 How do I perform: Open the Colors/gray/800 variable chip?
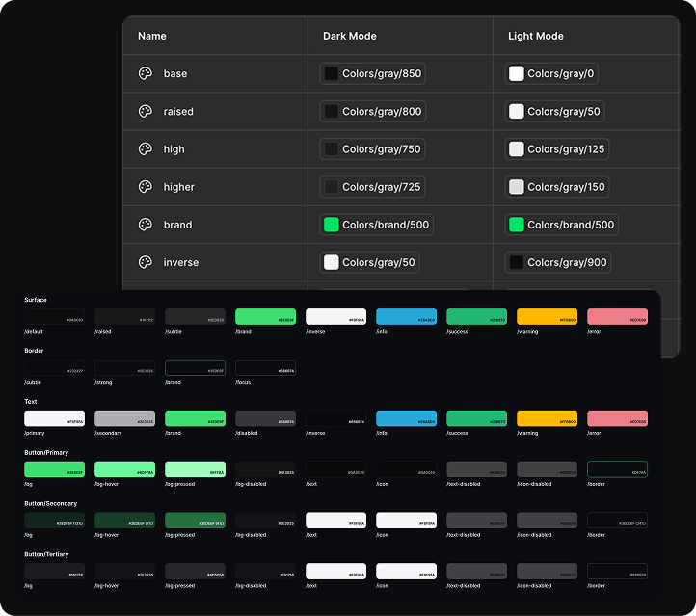point(372,112)
